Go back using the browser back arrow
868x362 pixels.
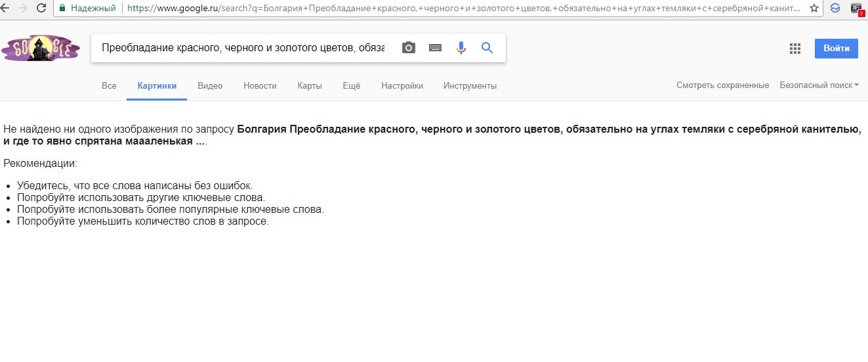point(5,8)
